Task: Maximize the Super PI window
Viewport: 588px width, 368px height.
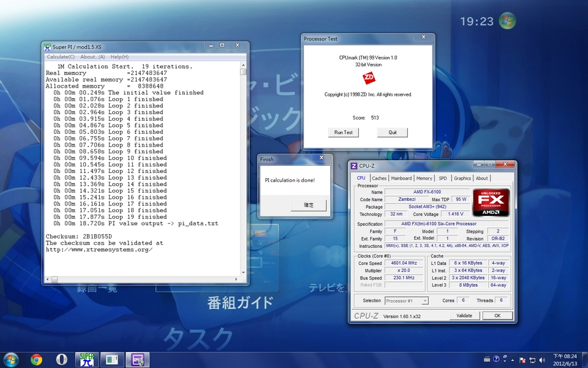Action: pos(222,45)
